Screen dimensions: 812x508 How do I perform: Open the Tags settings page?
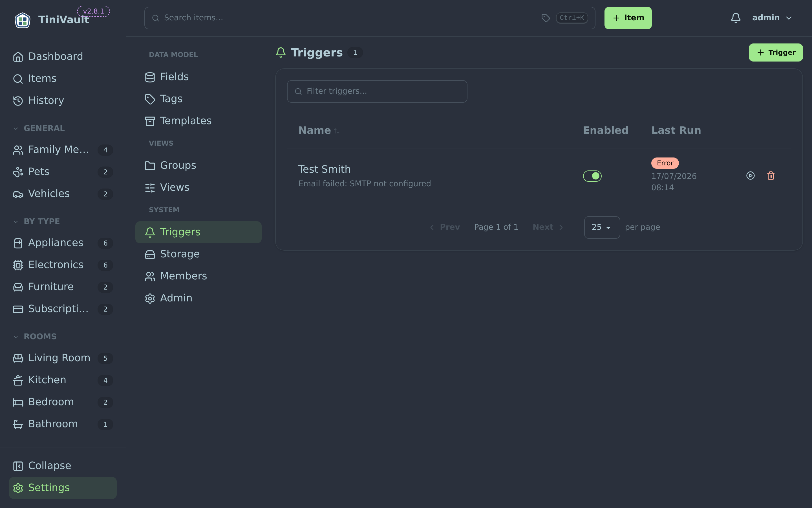click(x=198, y=99)
